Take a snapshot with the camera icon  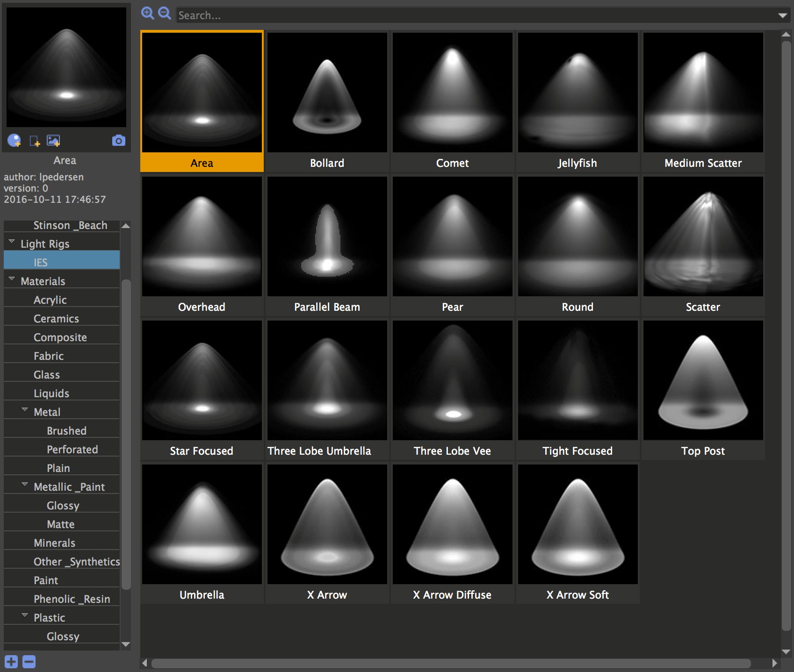point(118,140)
